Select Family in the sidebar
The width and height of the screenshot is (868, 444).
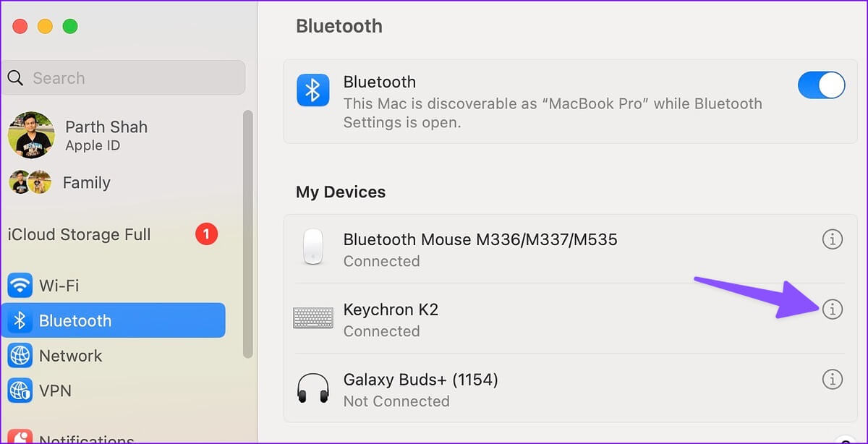[86, 183]
